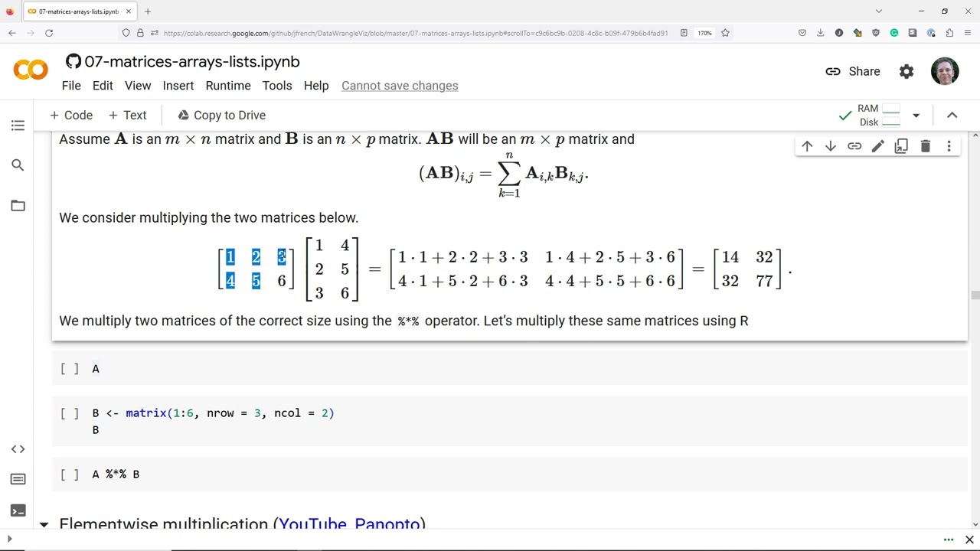Move the selected cell down
The image size is (980, 551).
click(831, 146)
